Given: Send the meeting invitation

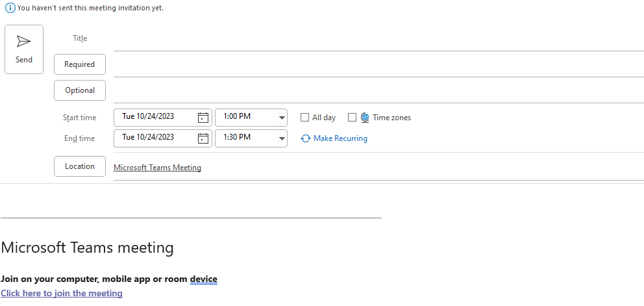Looking at the screenshot, I should click(24, 49).
